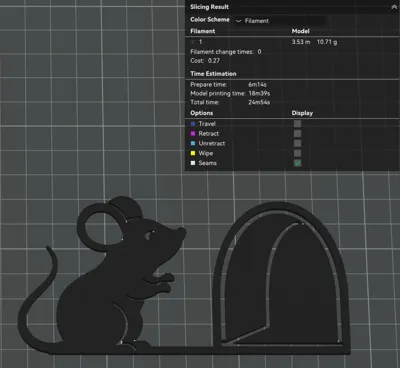This screenshot has height=368, width=400.
Task: Click the chevron beside Filament scheme
Action: 238,21
